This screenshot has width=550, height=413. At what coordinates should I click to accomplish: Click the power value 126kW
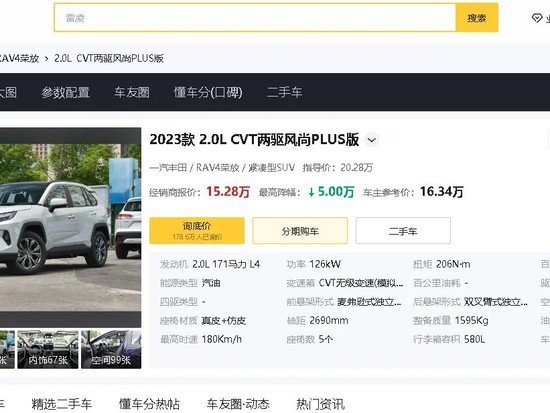point(325,264)
